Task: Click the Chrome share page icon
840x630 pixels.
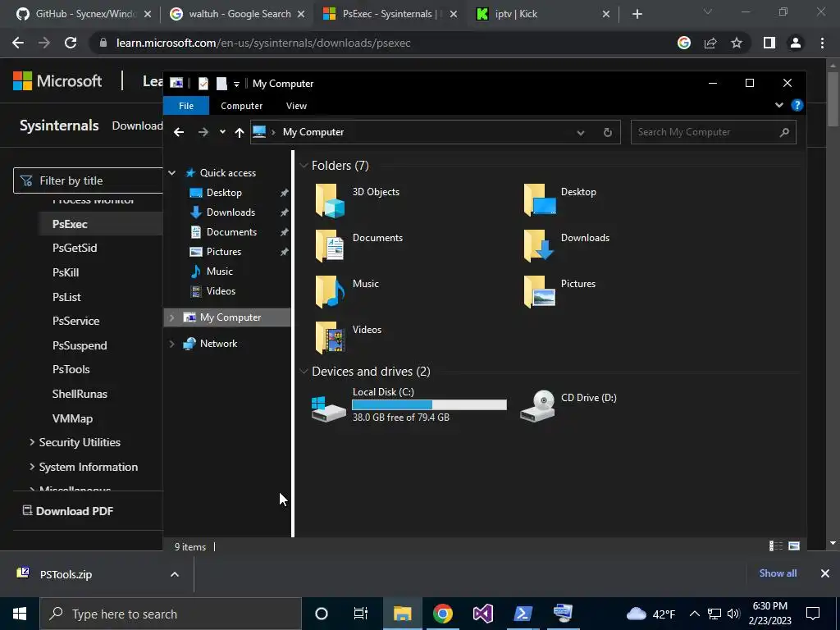Action: coord(710,43)
